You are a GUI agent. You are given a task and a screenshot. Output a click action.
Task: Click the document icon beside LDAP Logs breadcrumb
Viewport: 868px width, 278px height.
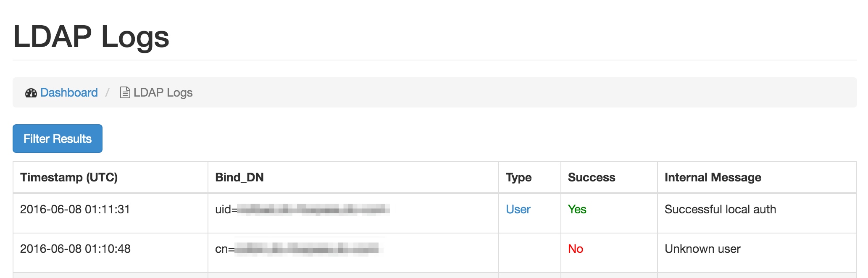124,92
